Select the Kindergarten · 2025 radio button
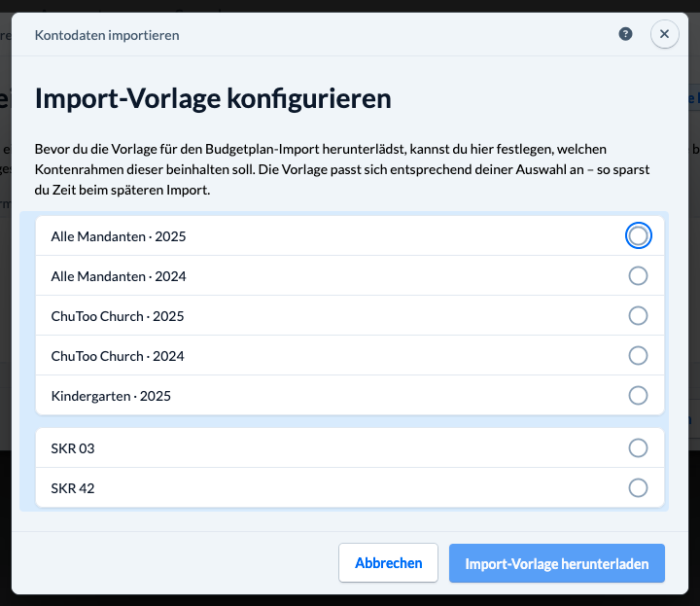The height and width of the screenshot is (606, 700). coord(638,396)
